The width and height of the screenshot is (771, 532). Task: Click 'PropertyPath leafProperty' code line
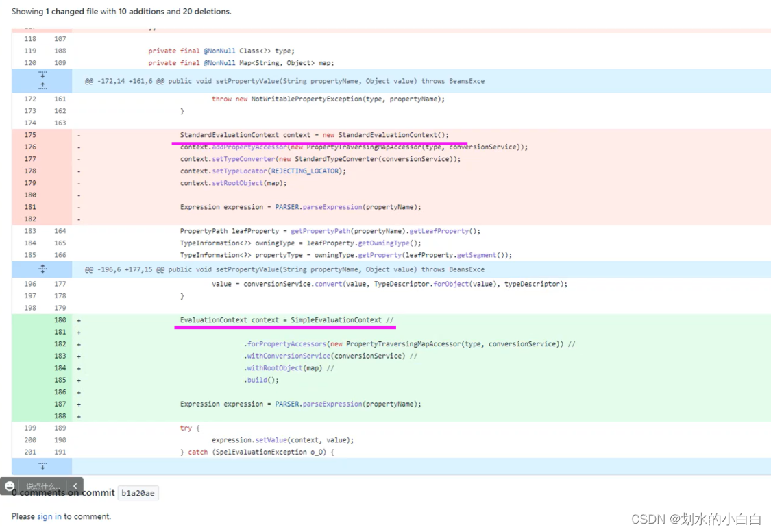pyautogui.click(x=330, y=231)
